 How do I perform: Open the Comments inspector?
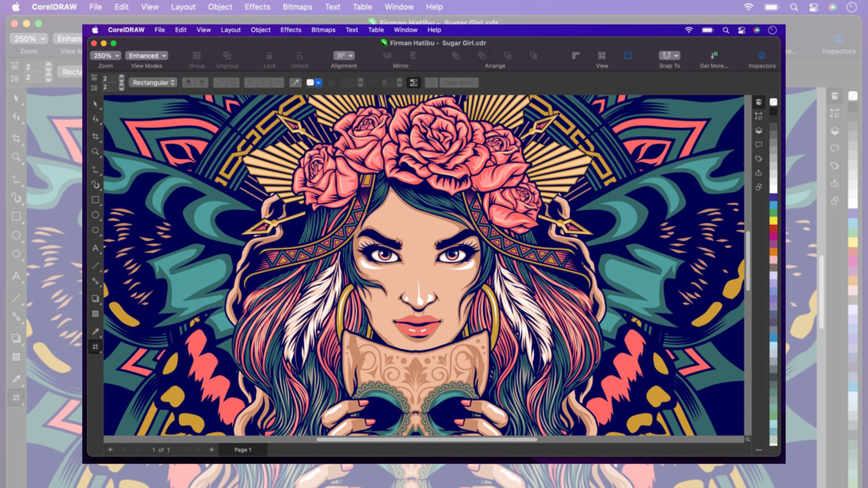[x=759, y=145]
